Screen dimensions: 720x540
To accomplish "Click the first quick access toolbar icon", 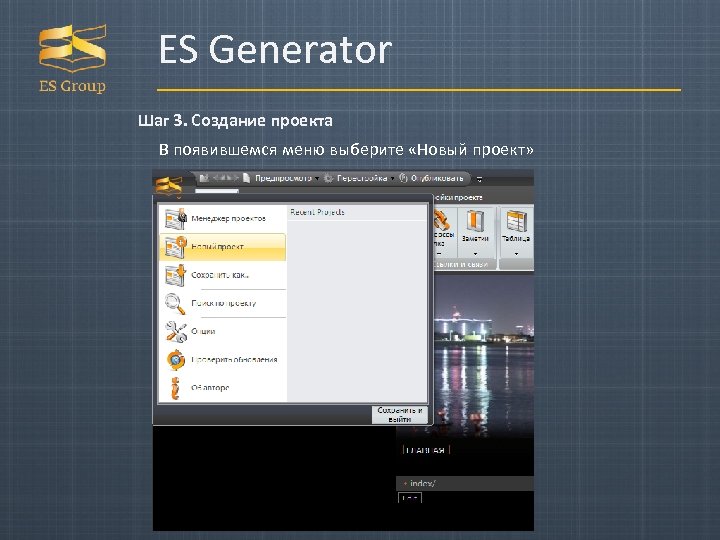I will (x=204, y=178).
